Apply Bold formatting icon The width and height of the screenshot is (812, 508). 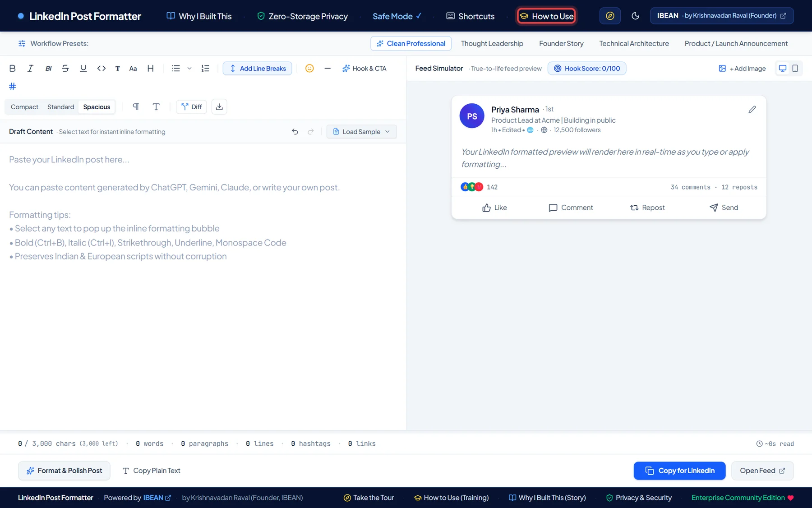(13, 68)
